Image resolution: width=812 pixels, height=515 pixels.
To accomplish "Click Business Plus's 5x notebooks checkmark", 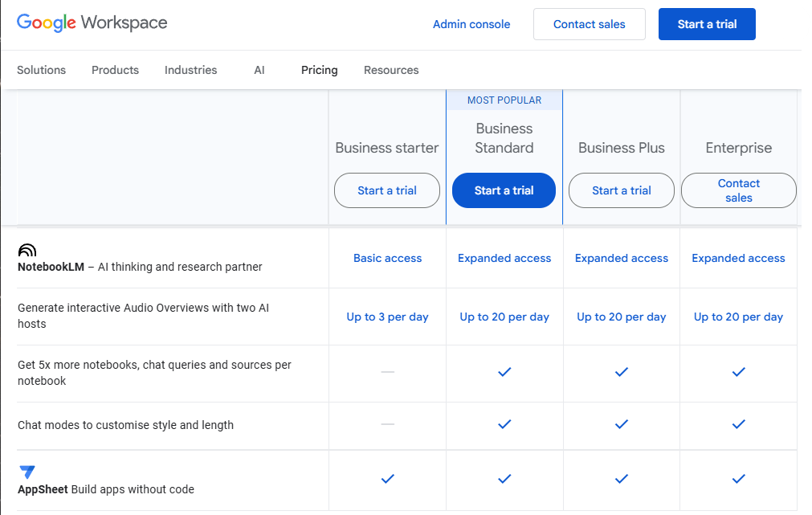I will coord(621,372).
